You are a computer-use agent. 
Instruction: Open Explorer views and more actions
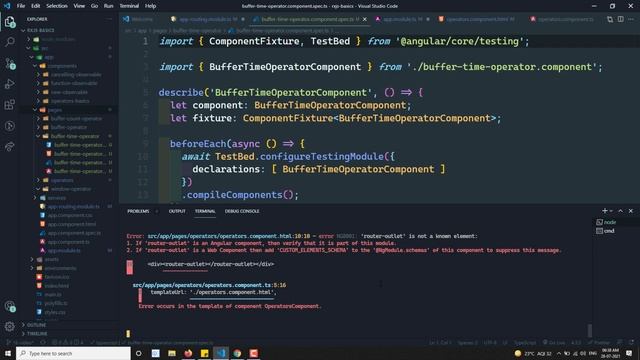109,19
